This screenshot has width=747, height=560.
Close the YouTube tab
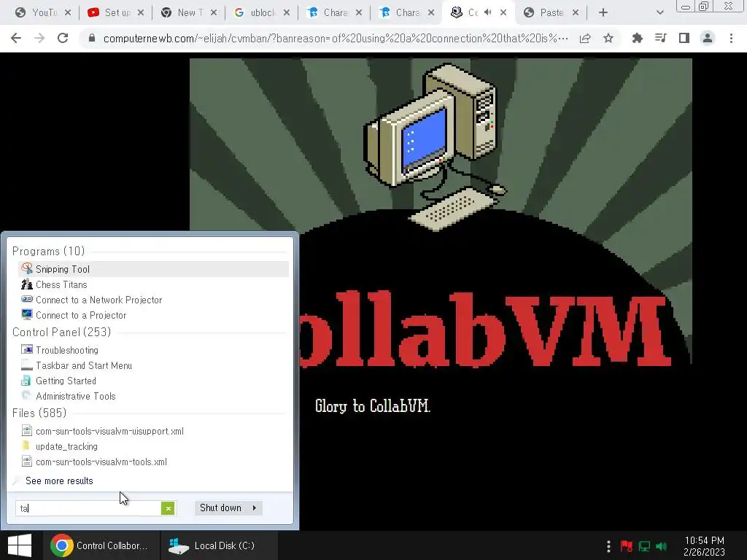(x=68, y=12)
